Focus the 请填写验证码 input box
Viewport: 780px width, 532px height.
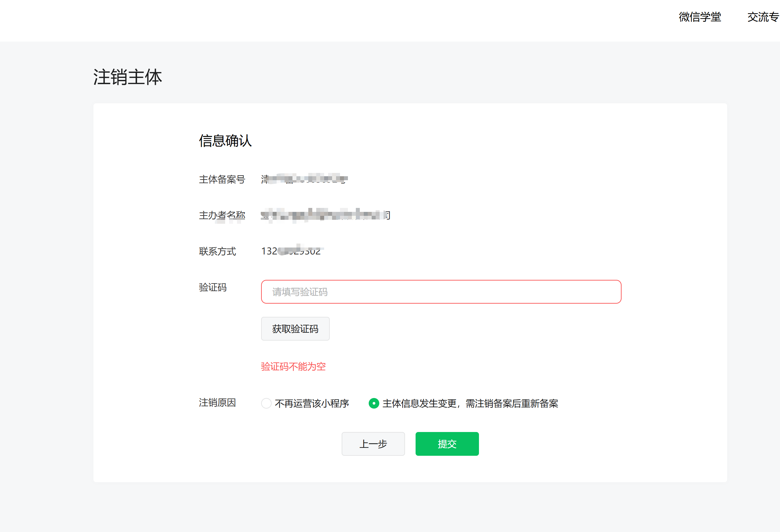(x=441, y=292)
